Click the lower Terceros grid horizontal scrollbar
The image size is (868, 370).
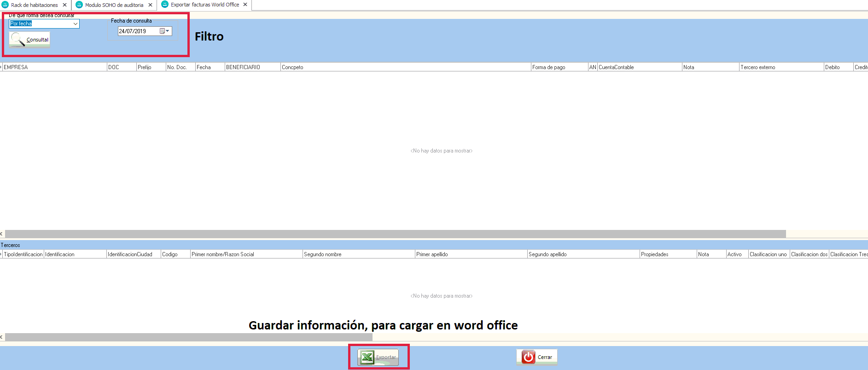189,337
